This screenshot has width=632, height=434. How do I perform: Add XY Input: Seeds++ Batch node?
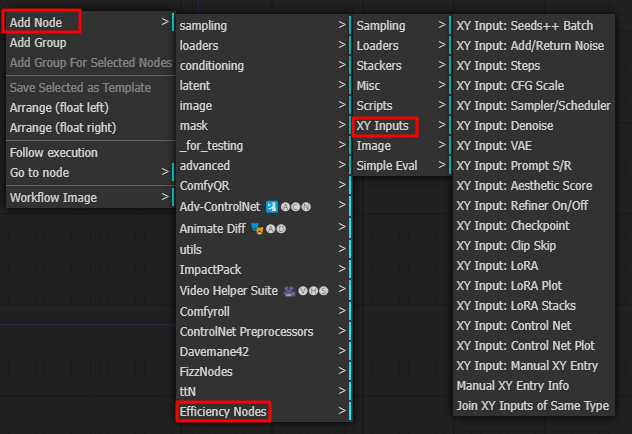(x=534, y=25)
